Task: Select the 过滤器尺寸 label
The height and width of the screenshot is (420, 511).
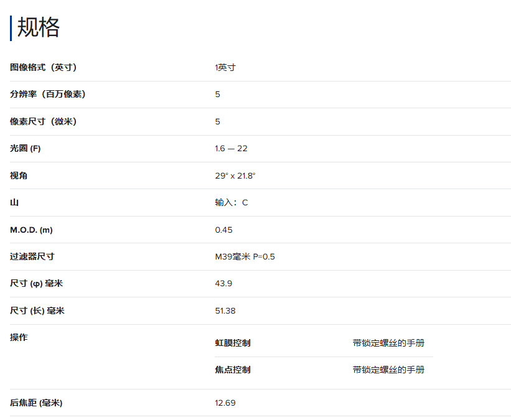Action: point(32,256)
